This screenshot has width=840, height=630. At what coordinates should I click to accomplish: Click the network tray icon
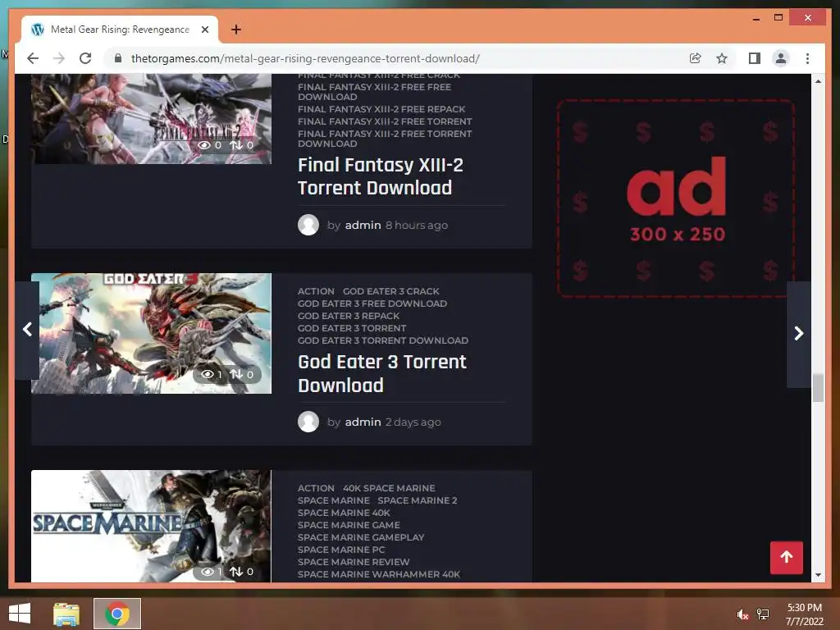point(763,614)
